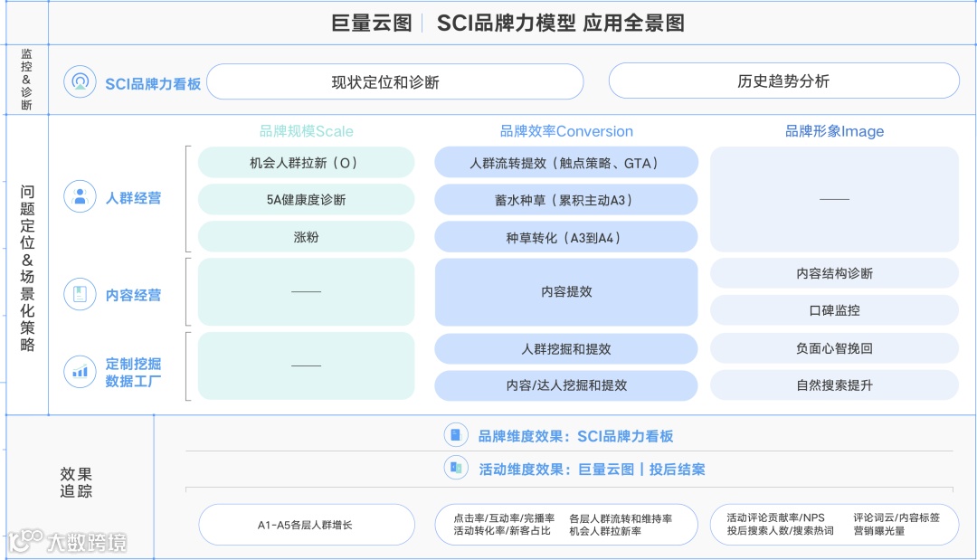The image size is (977, 560).
Task: Click the 内容经营 document icon
Action: click(80, 294)
